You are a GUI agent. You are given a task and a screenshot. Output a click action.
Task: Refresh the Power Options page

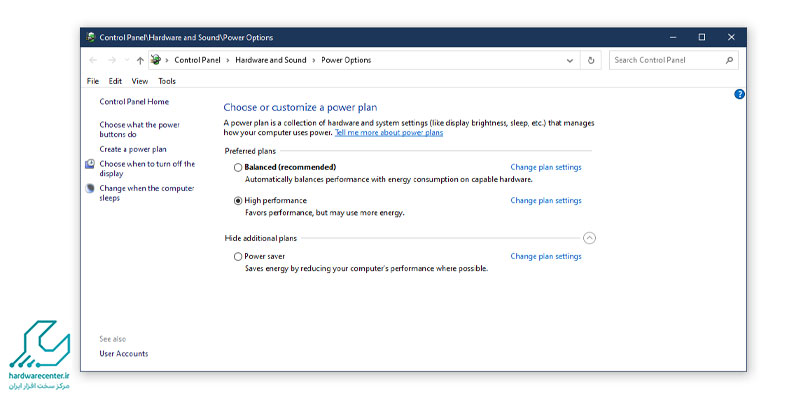592,60
